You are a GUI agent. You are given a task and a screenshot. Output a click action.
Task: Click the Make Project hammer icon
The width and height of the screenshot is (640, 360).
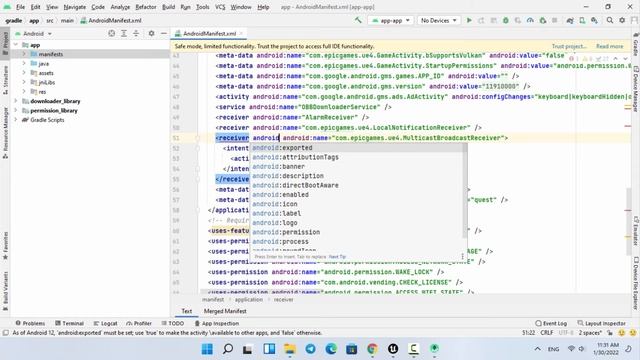[358, 20]
